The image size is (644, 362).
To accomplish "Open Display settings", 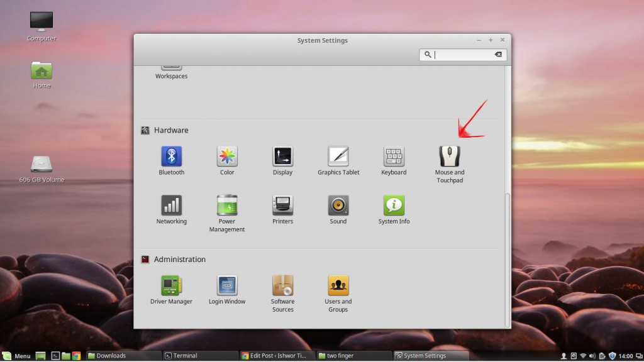I will [282, 161].
